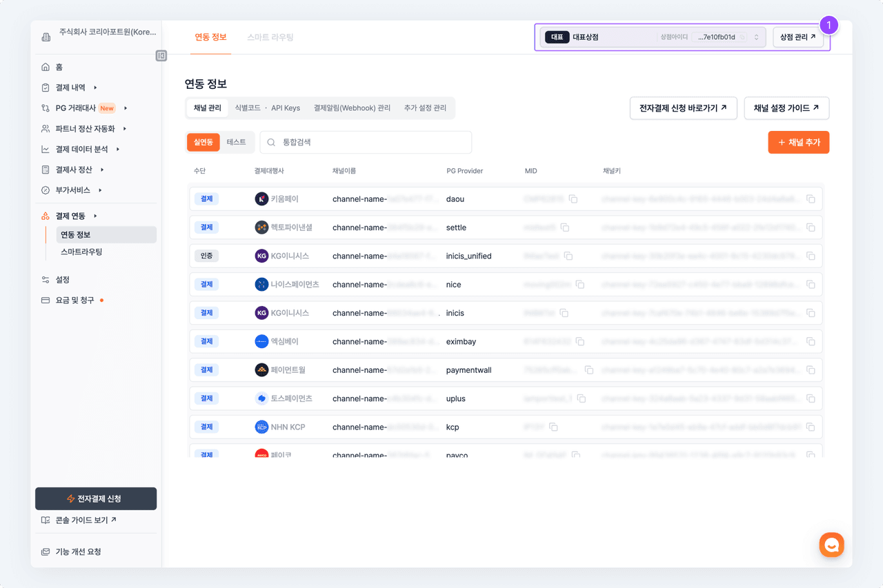The height and width of the screenshot is (588, 883).
Task: Click the 홈 icon in sidebar
Action: pyautogui.click(x=46, y=67)
